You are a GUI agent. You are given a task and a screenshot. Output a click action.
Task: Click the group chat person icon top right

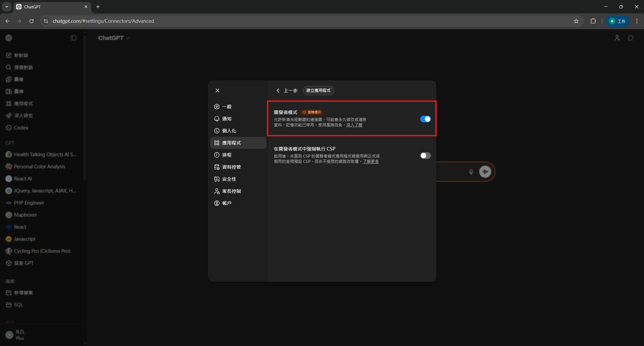617,38
